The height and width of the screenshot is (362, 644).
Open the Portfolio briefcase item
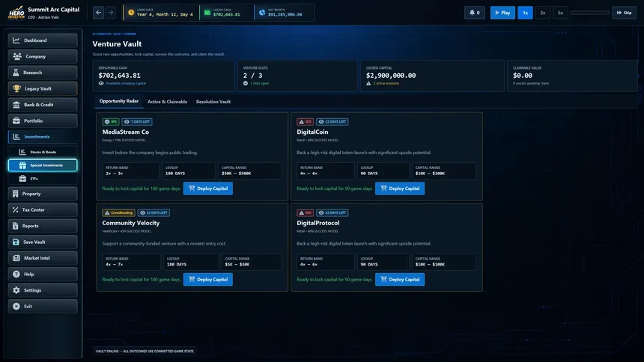[42, 120]
